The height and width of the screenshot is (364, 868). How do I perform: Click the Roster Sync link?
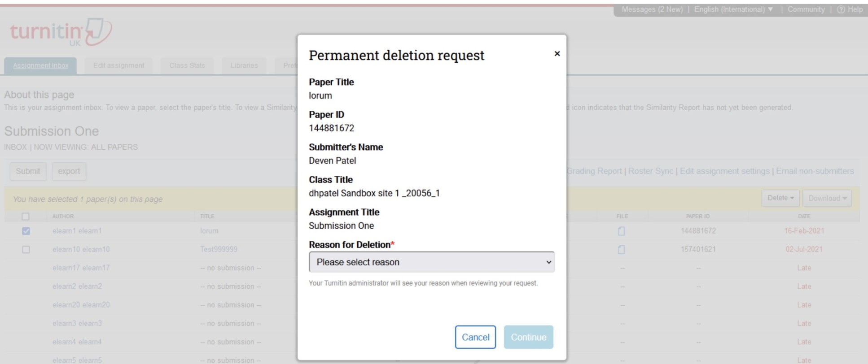click(650, 171)
